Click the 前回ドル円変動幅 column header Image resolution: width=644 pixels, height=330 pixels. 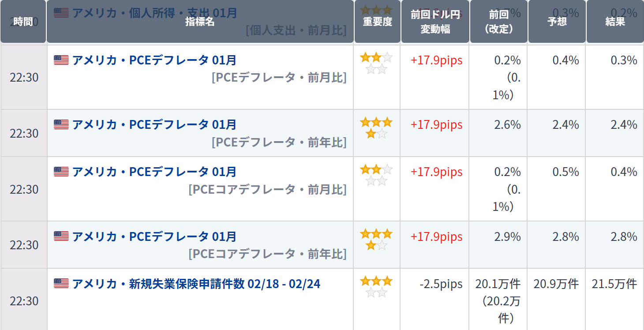(x=435, y=22)
